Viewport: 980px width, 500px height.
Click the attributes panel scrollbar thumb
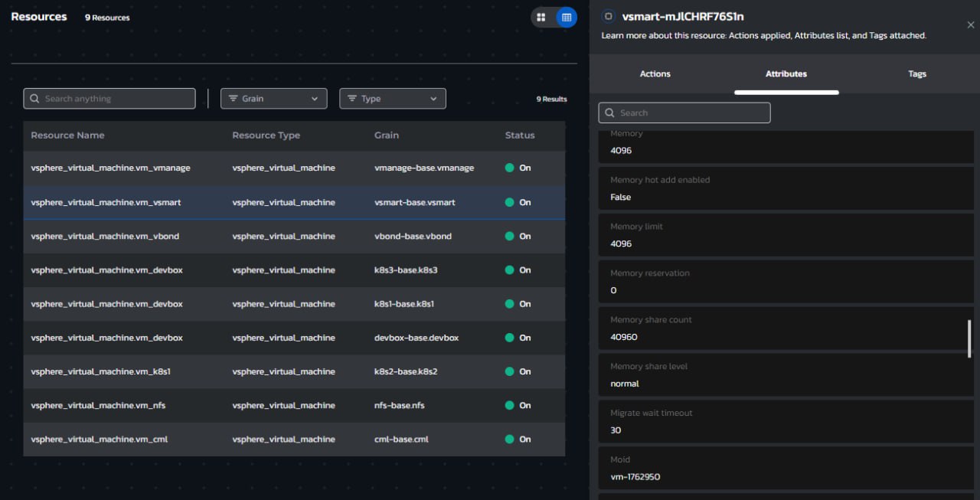click(969, 338)
